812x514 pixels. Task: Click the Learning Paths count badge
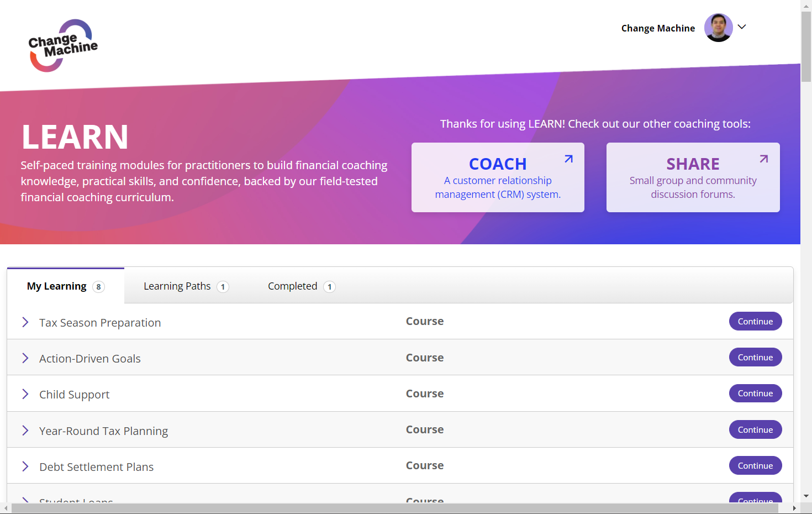click(223, 287)
